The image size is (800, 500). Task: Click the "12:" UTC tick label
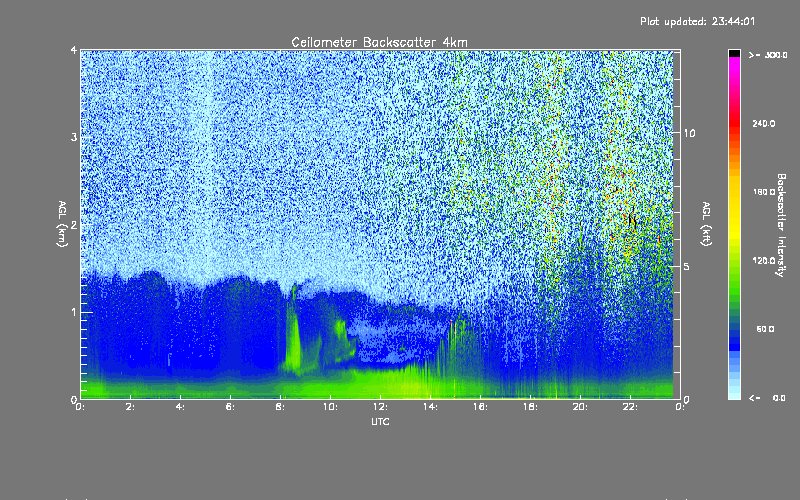pos(380,407)
